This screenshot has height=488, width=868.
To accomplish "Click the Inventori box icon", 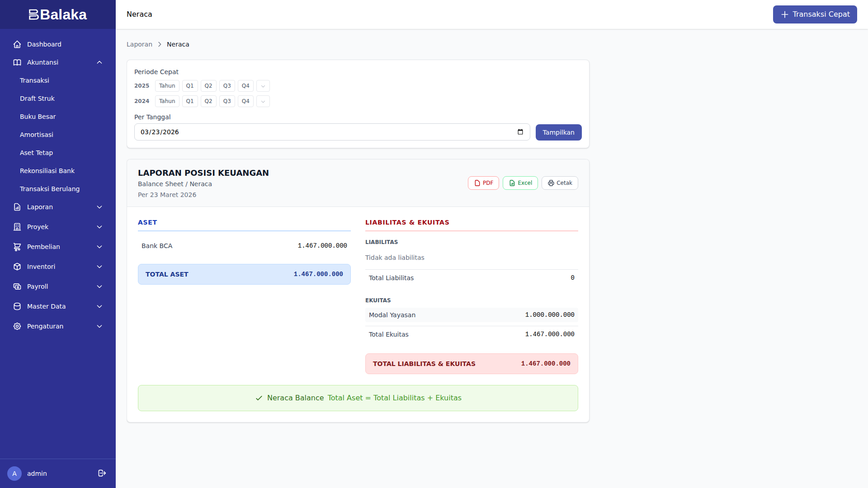I will tap(17, 267).
